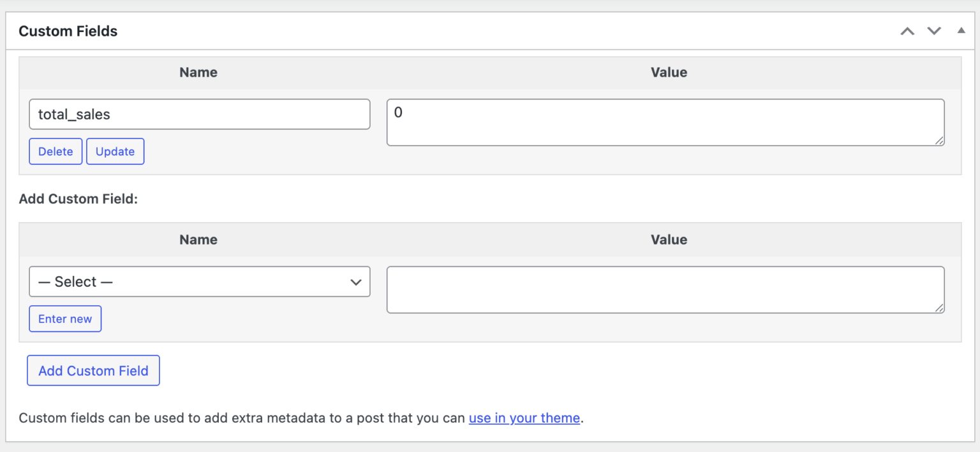Click the Name column header
Viewport: 980px width, 452px height.
click(x=198, y=72)
